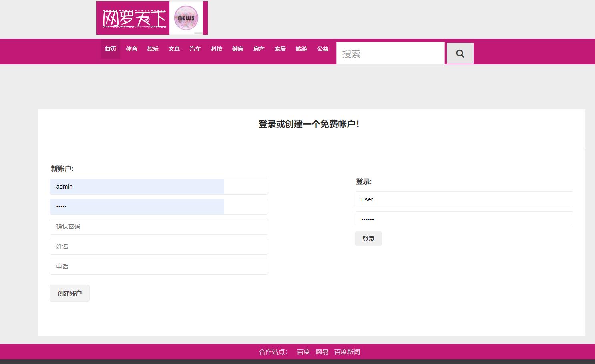Go to the 文章 section
The width and height of the screenshot is (595, 364).
(x=174, y=49)
